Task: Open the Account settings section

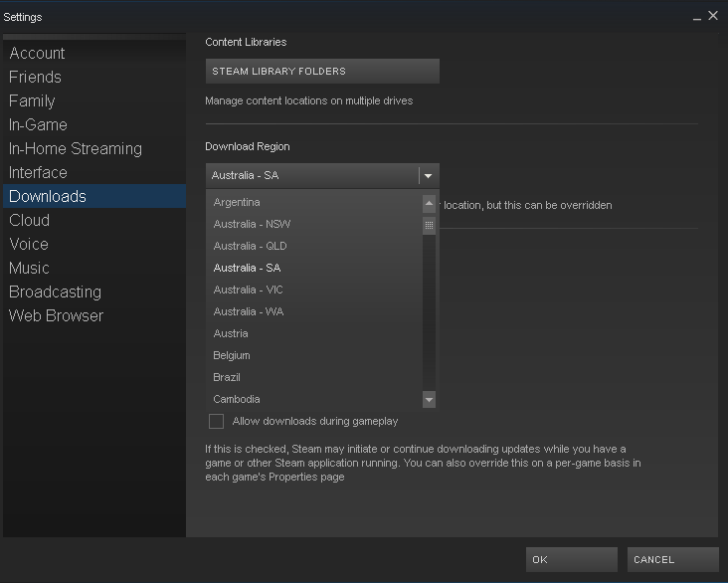Action: tap(94, 53)
